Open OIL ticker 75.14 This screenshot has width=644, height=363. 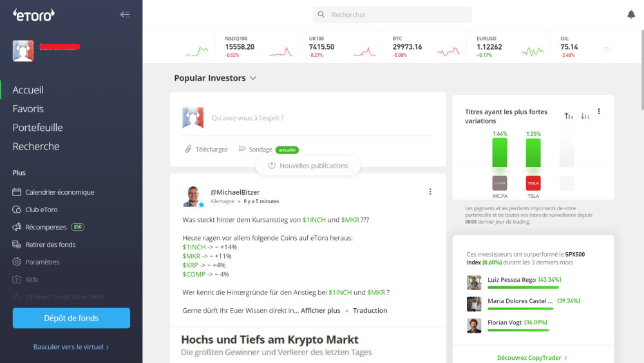[587, 46]
